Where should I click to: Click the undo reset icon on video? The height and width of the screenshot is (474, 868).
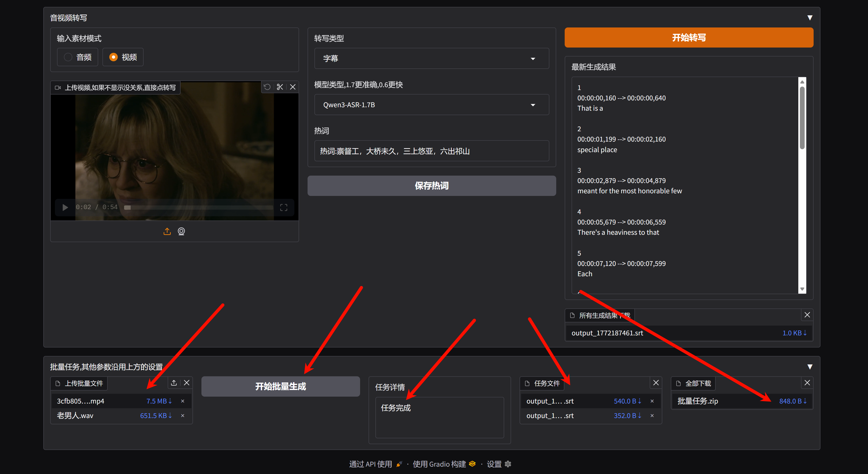267,87
